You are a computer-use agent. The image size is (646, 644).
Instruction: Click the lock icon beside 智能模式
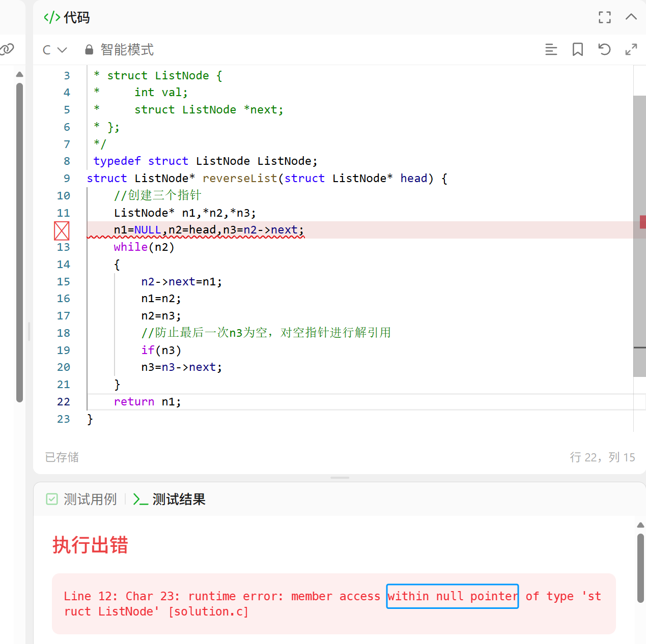pos(89,49)
